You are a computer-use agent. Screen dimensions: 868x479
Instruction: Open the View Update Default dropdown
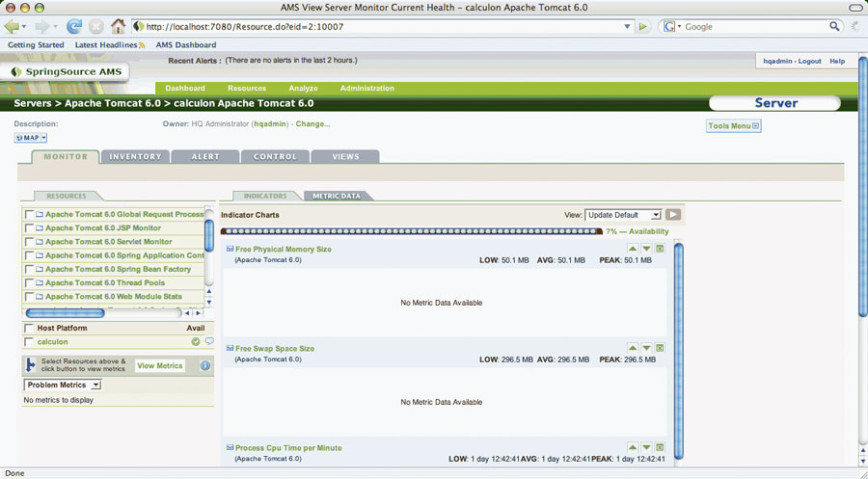pos(623,215)
